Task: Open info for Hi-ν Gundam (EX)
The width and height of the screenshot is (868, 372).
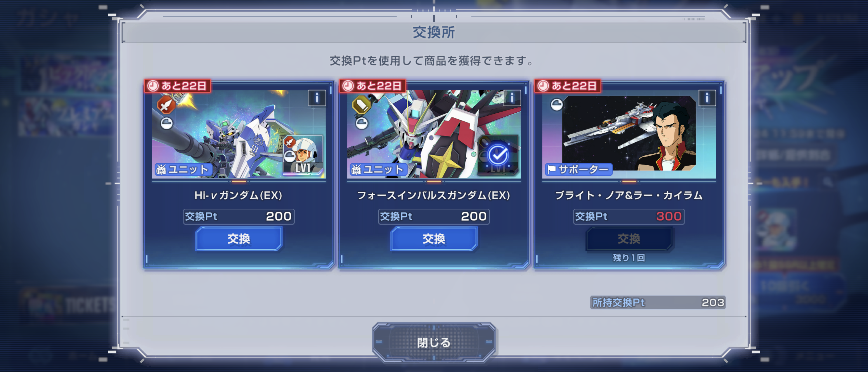Action: [317, 98]
